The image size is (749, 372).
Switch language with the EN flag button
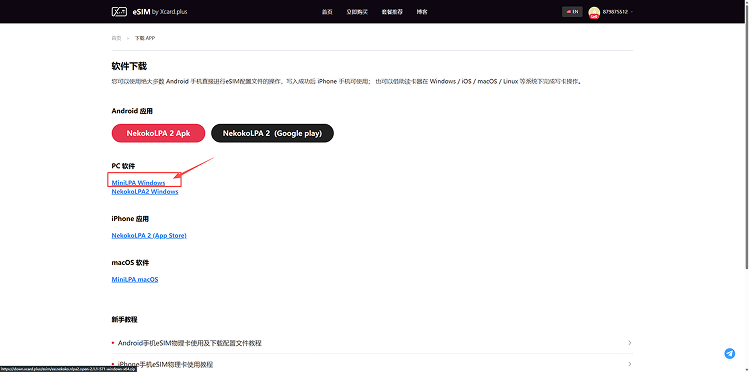click(x=572, y=11)
